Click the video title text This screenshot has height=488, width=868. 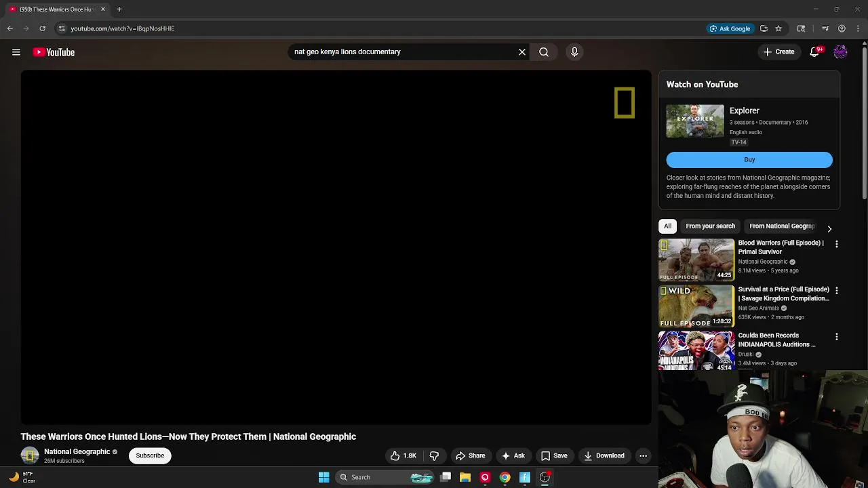point(189,436)
